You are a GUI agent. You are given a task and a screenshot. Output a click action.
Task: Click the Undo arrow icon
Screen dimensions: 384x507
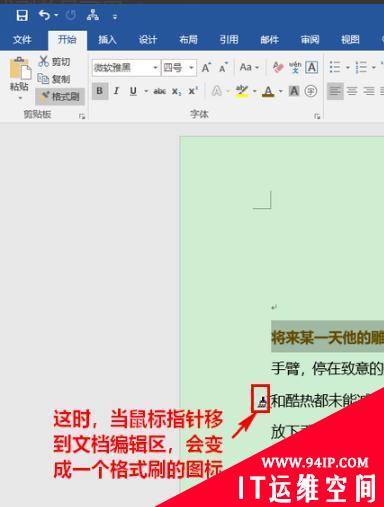44,15
